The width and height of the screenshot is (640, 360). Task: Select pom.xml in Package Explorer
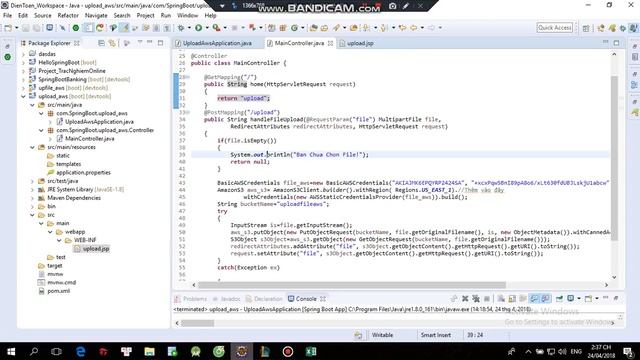coord(58,291)
